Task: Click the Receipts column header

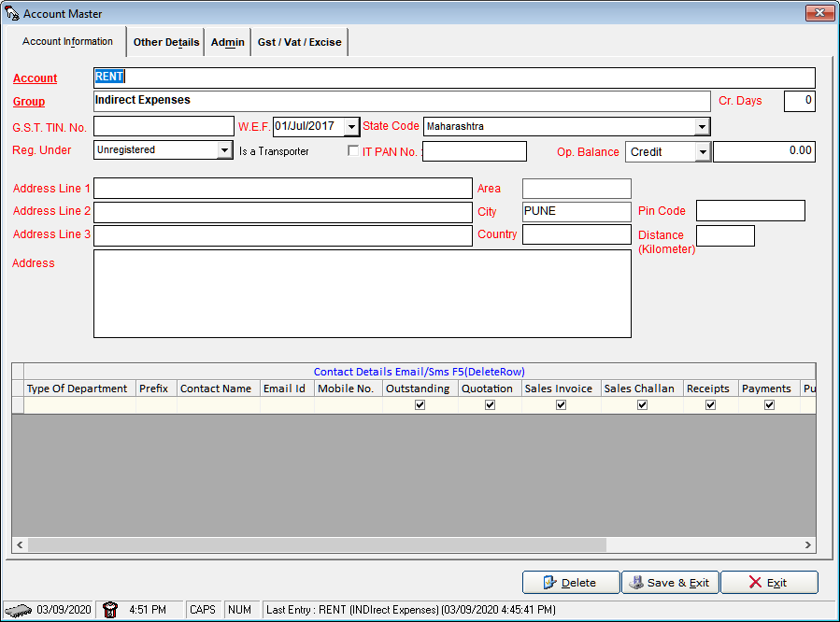Action: [711, 389]
